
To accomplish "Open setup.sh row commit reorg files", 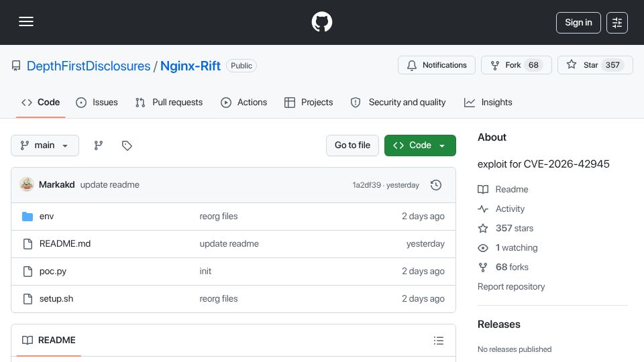I will (x=219, y=299).
